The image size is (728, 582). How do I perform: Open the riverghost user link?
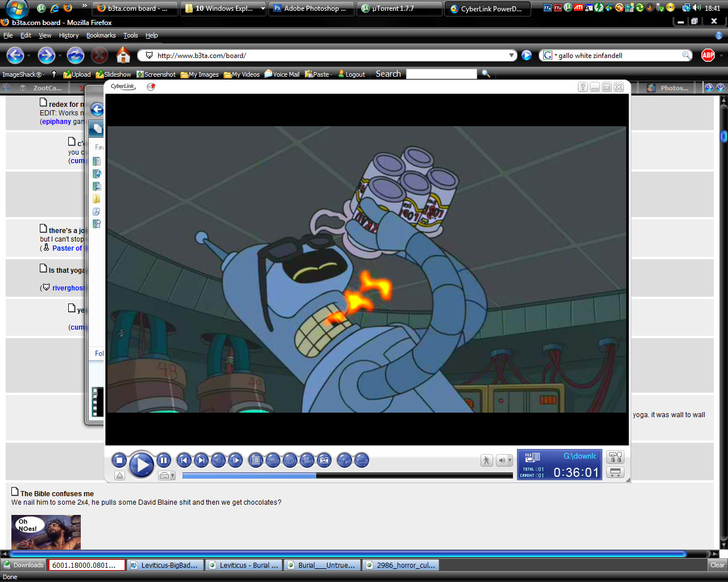pyautogui.click(x=68, y=288)
